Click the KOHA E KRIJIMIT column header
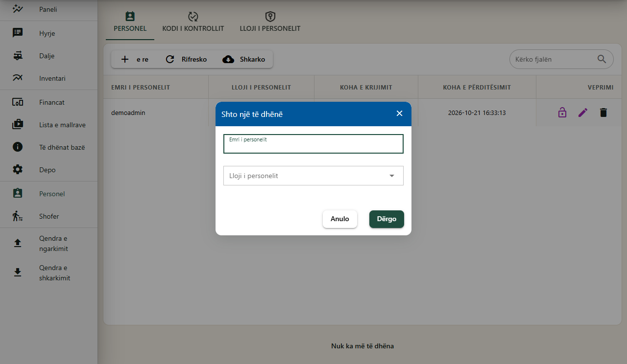This screenshot has height=364, width=627. point(366,87)
